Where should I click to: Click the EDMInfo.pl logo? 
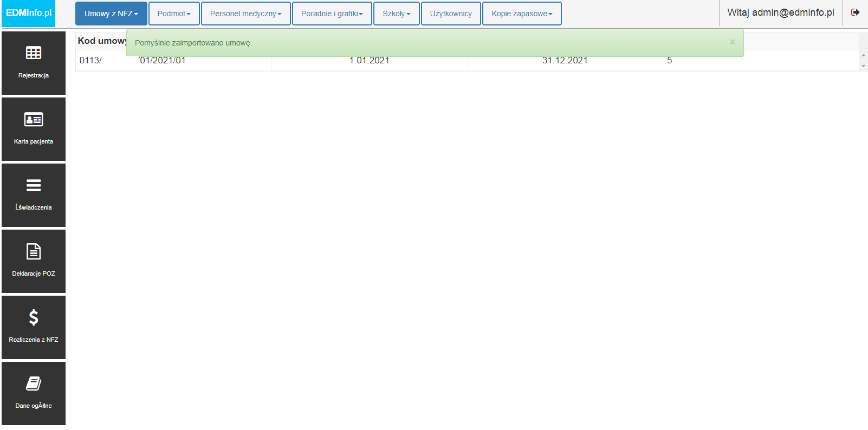29,14
